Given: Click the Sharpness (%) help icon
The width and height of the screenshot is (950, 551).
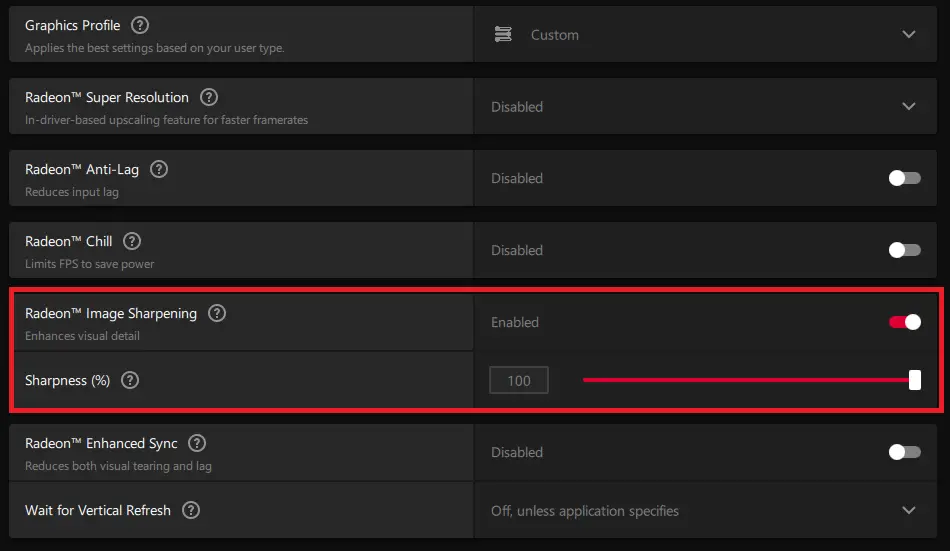Looking at the screenshot, I should 130,380.
